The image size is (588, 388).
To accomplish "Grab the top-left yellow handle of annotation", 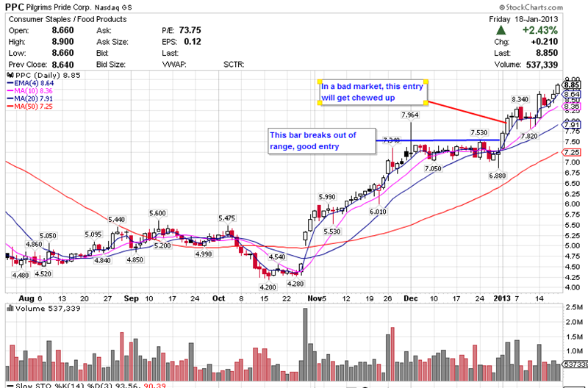I will (x=320, y=82).
